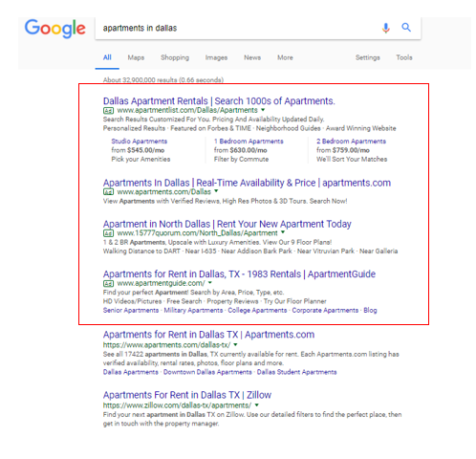The width and height of the screenshot is (476, 459).
Task: Click from $545.00/mo price text
Action: (138, 150)
